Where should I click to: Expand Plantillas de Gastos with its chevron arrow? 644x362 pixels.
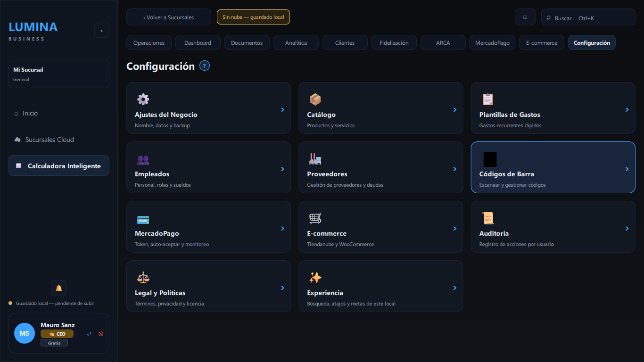tap(627, 109)
